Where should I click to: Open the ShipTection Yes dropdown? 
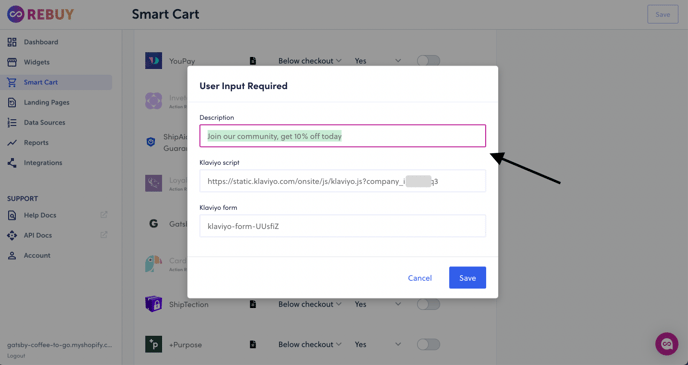click(378, 304)
